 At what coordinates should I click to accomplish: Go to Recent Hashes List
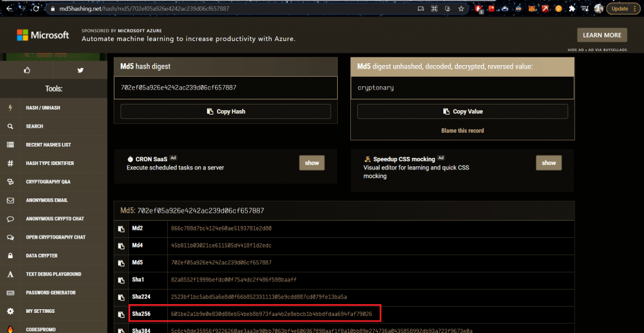48,145
